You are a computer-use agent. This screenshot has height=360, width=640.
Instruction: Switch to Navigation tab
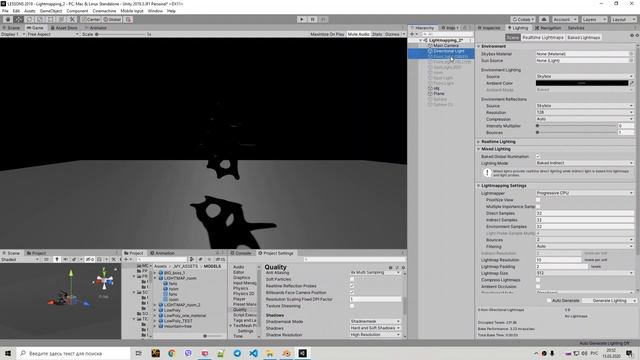tap(548, 28)
